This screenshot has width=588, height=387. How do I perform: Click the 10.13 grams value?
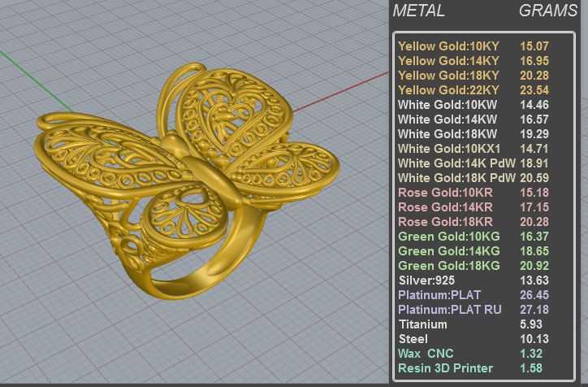(x=534, y=339)
